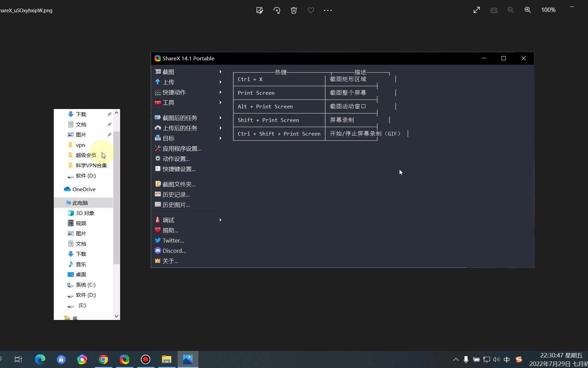Screen dimensions: 588x368
Task: Open the 截图 menu in ShareX
Action: [188, 72]
